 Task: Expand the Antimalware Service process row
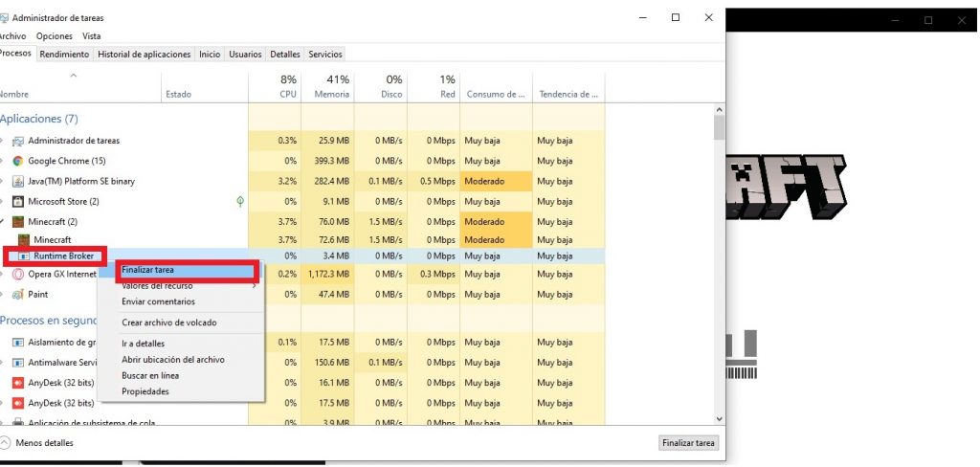point(2,363)
